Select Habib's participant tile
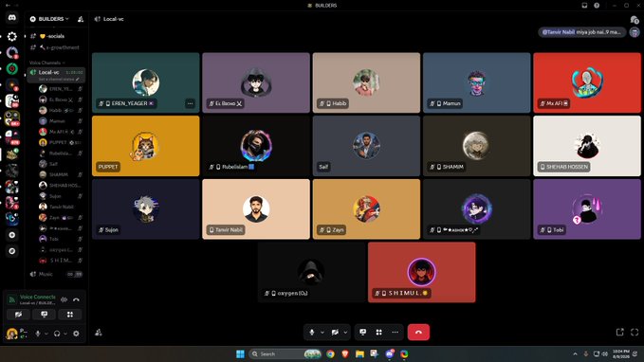Viewport: 644px width, 362px height. point(366,82)
